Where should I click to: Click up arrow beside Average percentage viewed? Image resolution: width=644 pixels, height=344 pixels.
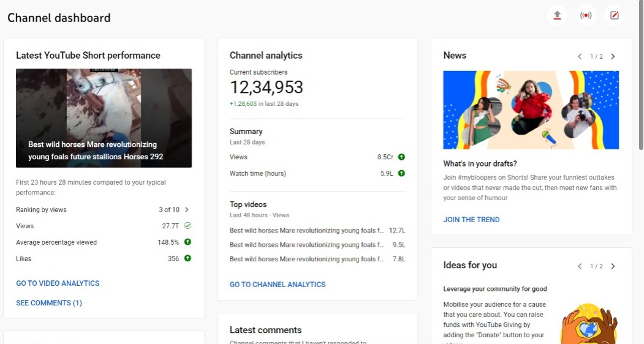click(x=188, y=242)
